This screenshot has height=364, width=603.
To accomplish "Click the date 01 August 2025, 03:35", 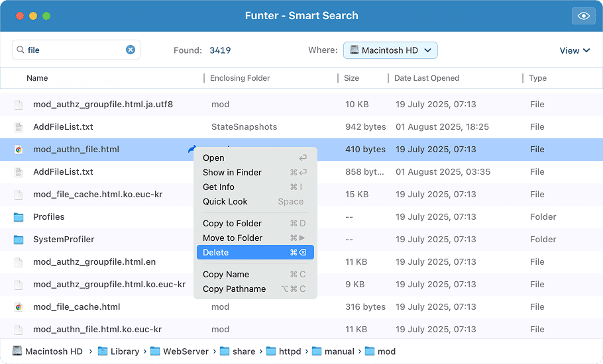I will [443, 171].
